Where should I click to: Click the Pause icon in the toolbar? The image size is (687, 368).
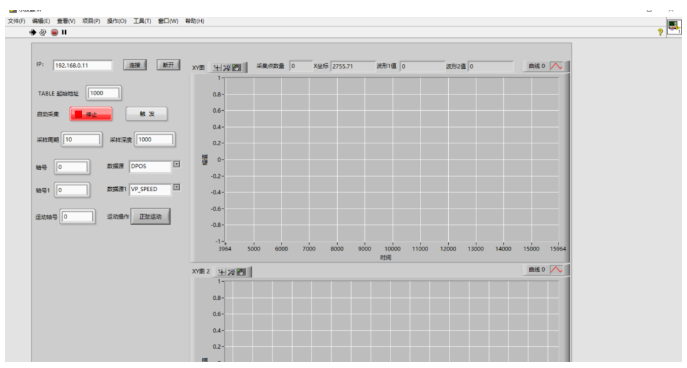click(64, 32)
